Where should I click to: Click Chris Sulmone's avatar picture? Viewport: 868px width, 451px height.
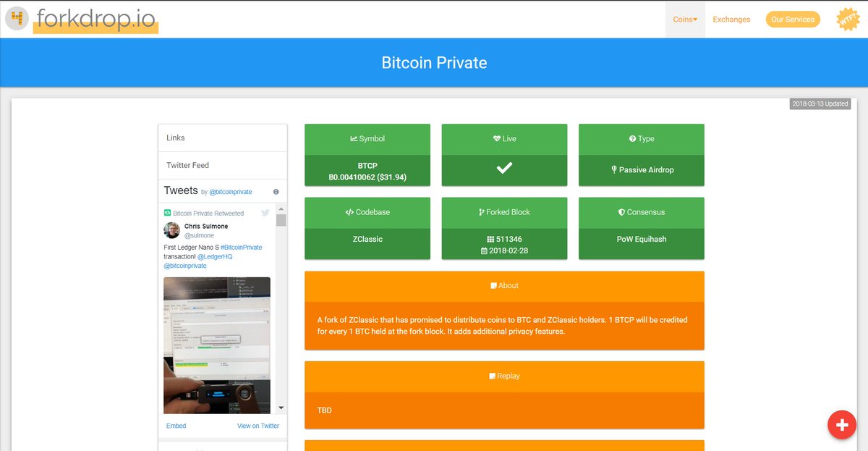click(172, 230)
